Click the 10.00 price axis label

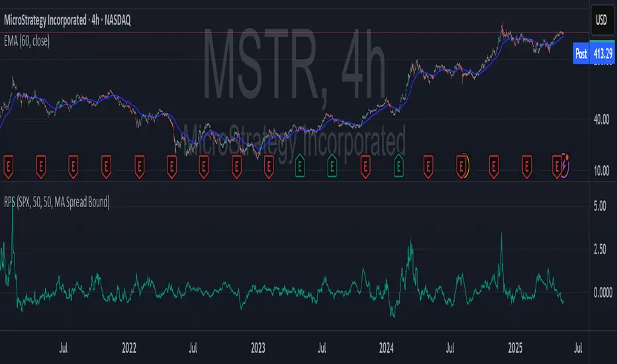pos(602,171)
